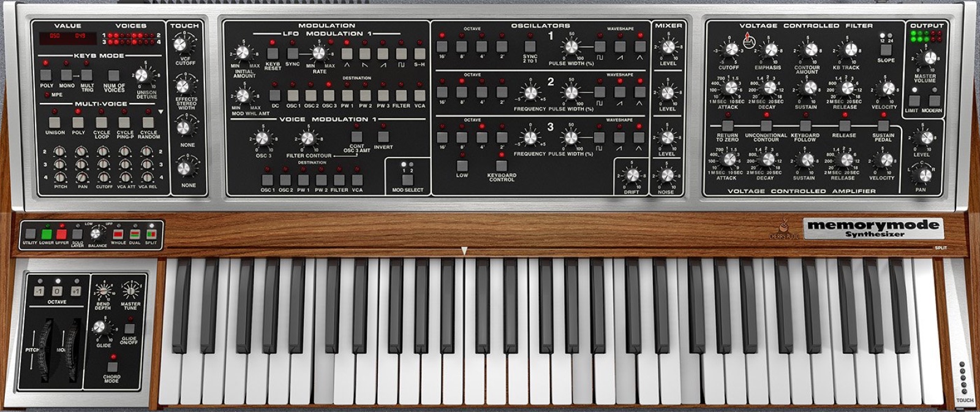
Task: Enable Multi-Voice Cycle Random mode
Action: [148, 123]
